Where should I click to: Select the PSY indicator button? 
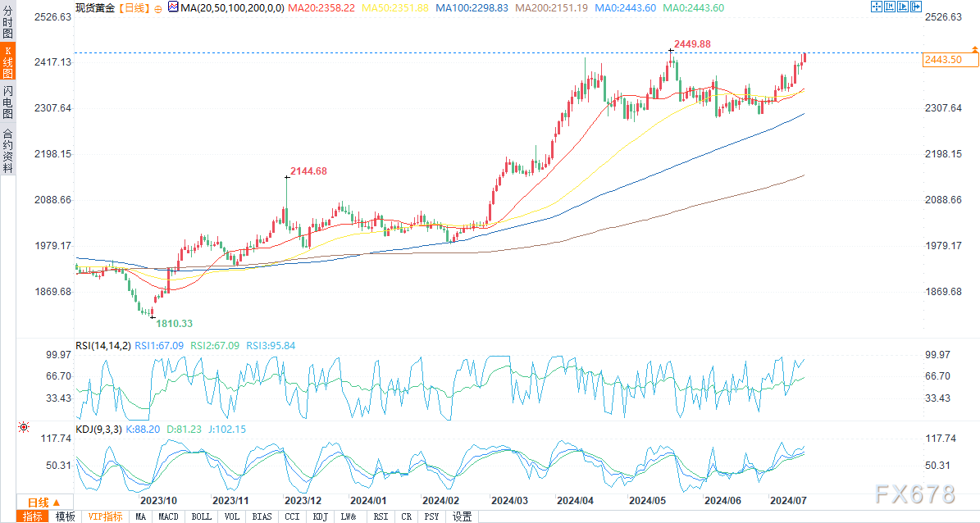coord(431,516)
